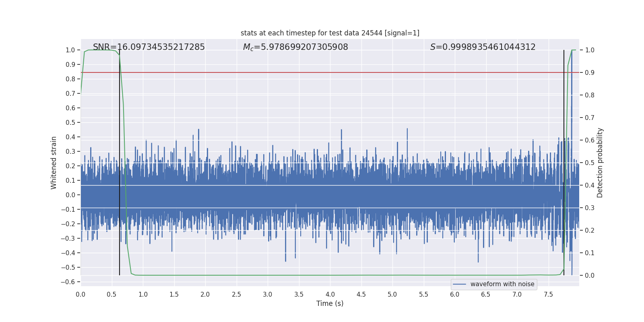644x322 pixels.
Task: Click the blue line sample in legend
Action: tap(459, 284)
